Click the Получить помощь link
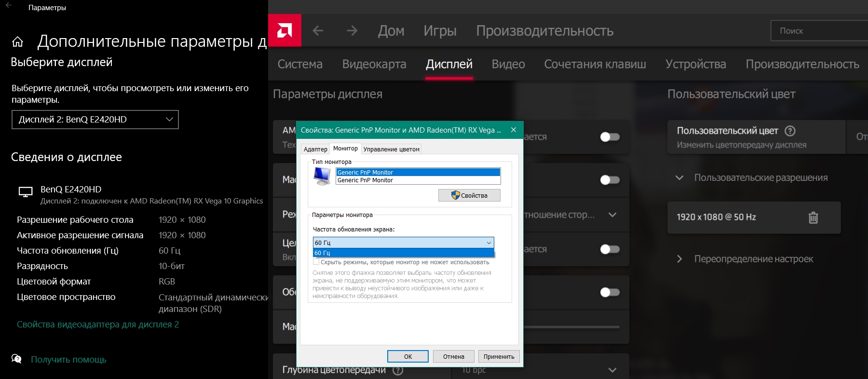The image size is (868, 379). pos(68,360)
